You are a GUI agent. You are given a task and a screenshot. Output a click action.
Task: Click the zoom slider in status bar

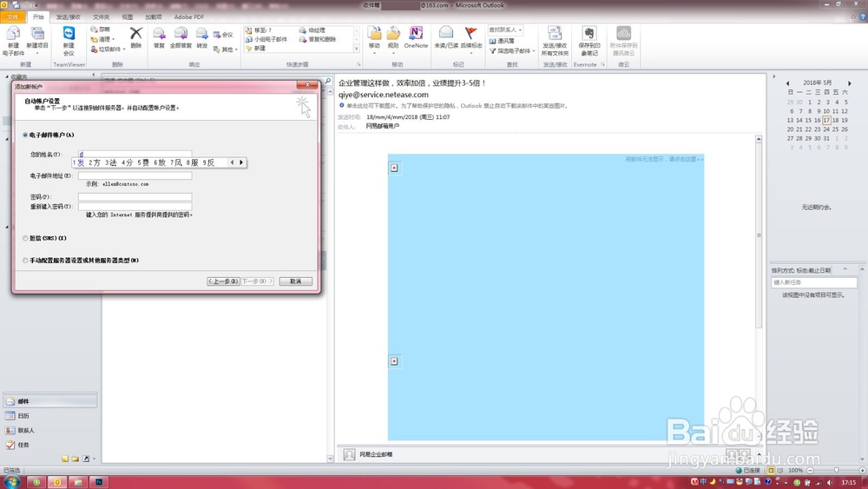pyautogui.click(x=836, y=470)
